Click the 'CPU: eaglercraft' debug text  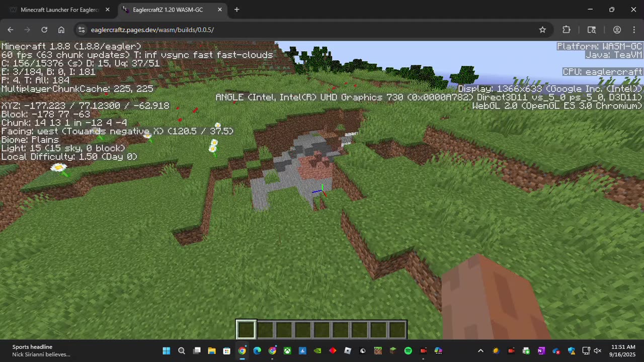click(x=603, y=72)
